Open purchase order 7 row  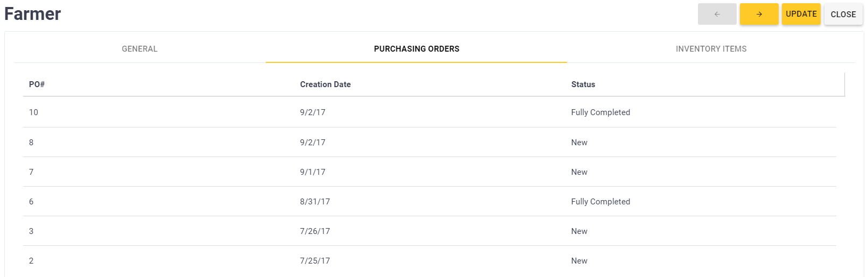coord(31,172)
